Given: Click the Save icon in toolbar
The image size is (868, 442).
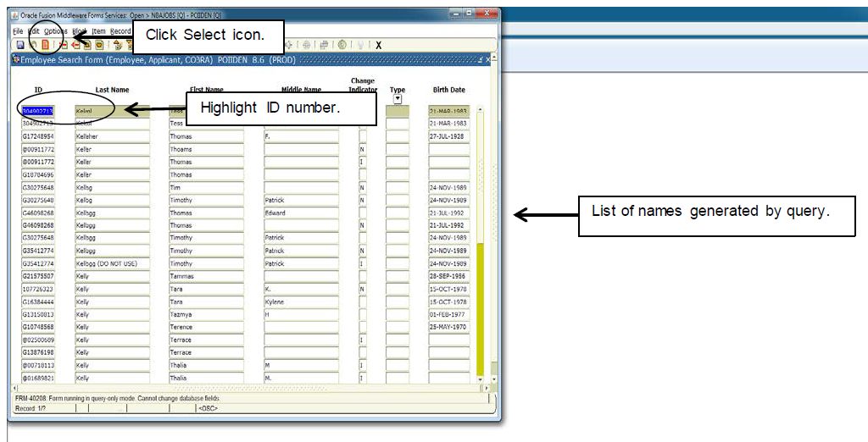Looking at the screenshot, I should 19,45.
